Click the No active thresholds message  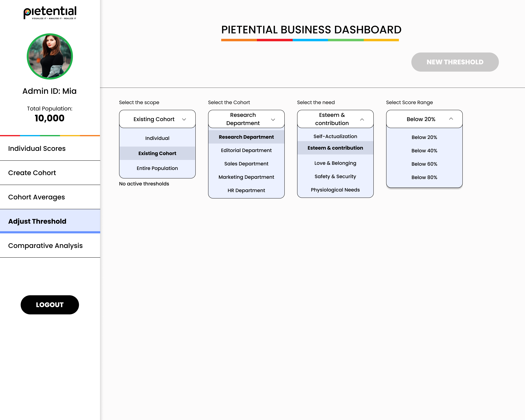point(144,184)
